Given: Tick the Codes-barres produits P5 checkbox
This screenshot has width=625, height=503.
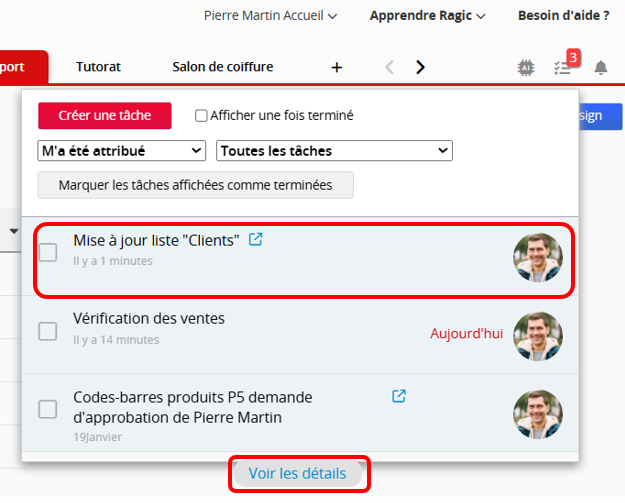Looking at the screenshot, I should [x=48, y=408].
